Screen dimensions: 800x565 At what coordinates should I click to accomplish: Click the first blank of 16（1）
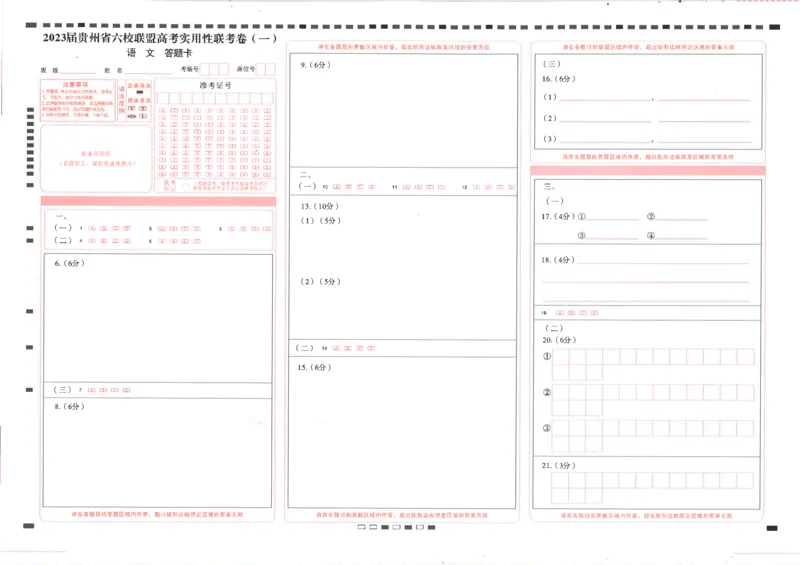(605, 97)
